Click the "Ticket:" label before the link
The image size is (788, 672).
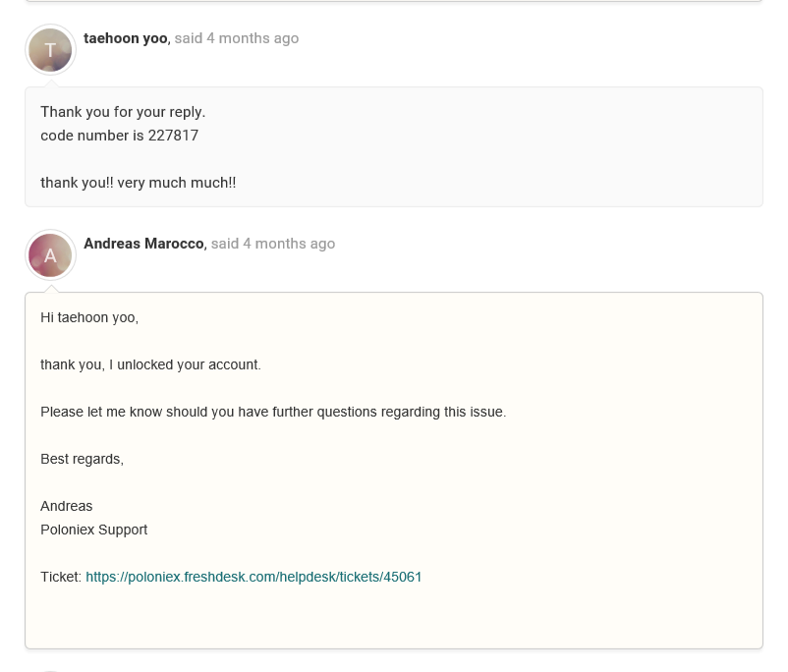60,577
